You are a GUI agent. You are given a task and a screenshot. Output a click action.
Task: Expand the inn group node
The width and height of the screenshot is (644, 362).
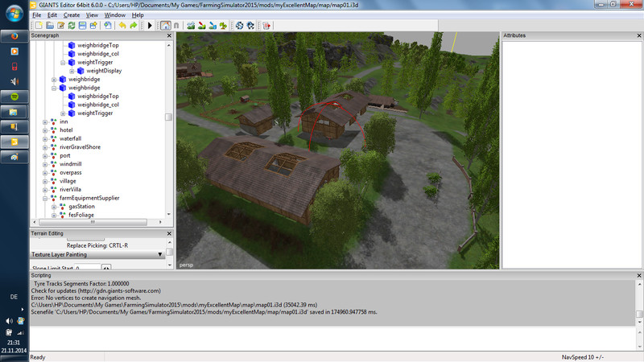tap(45, 122)
